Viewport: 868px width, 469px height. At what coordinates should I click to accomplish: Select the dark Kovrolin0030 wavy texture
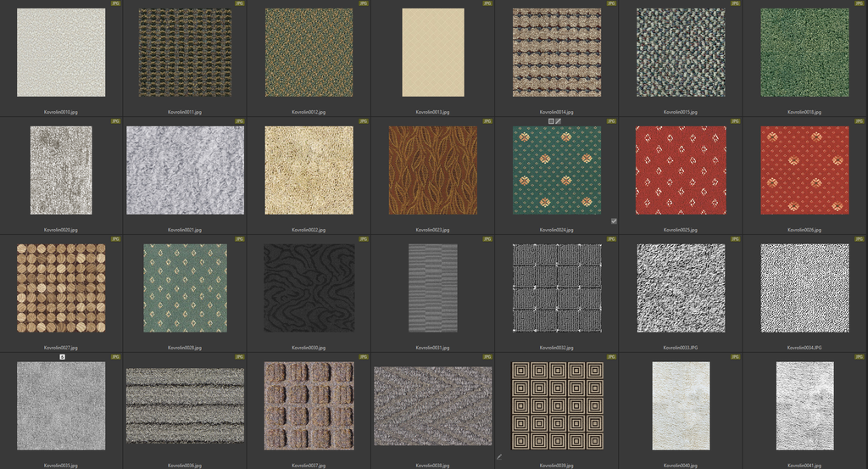click(x=309, y=288)
